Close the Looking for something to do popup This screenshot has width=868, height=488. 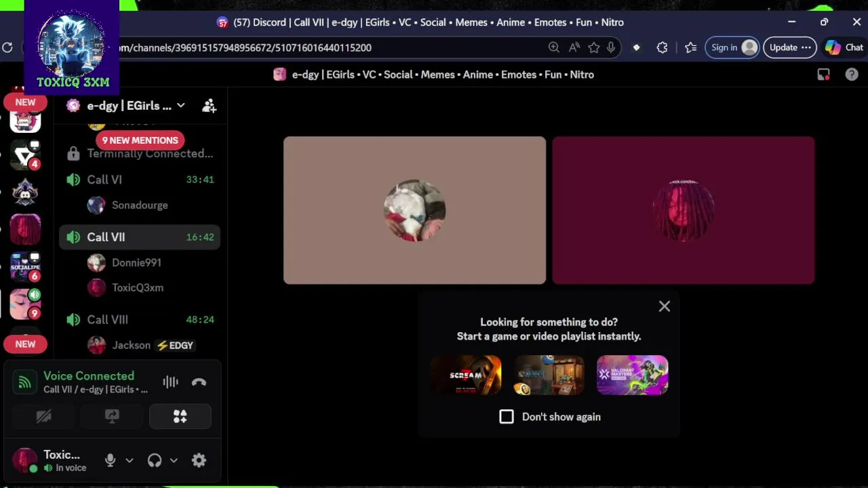[665, 306]
